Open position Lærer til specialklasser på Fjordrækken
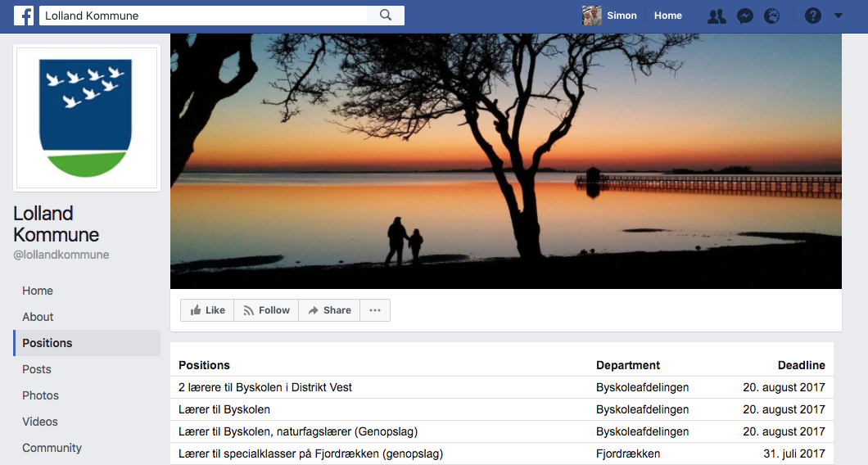This screenshot has height=465, width=868. [310, 454]
